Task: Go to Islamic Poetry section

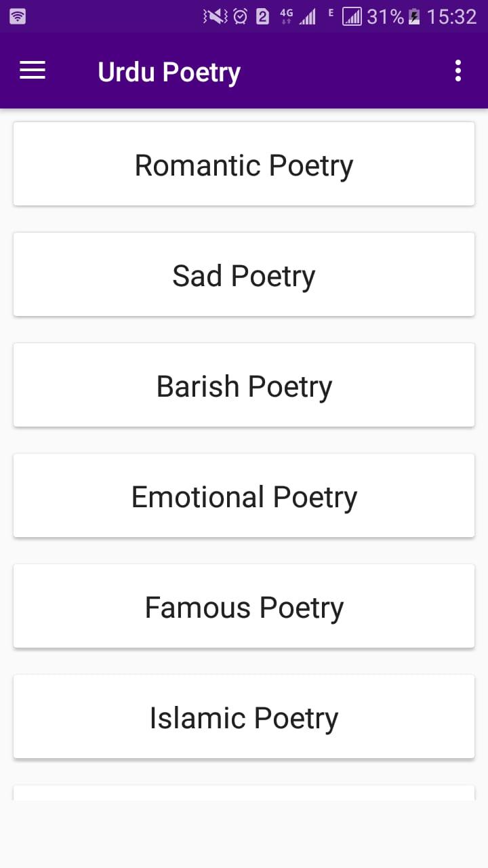Action: (244, 717)
